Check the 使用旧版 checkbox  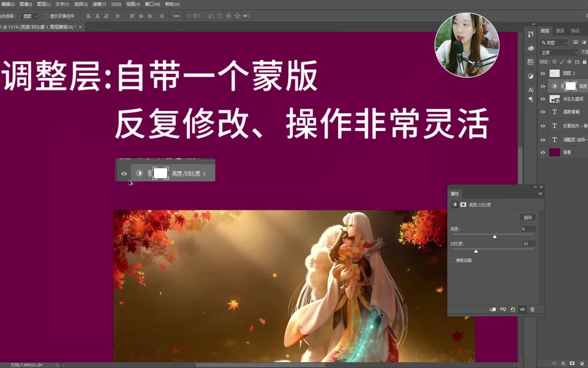[x=452, y=260]
